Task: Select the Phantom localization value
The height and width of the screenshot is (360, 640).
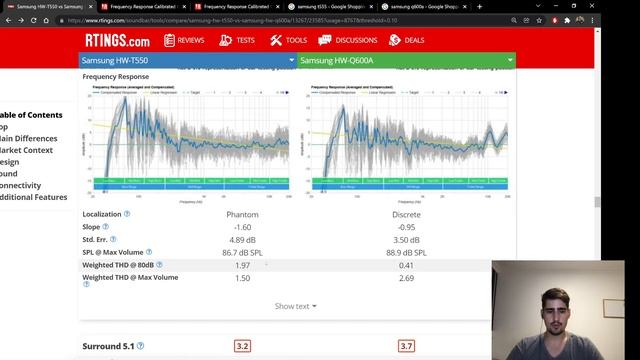Action: point(242,215)
